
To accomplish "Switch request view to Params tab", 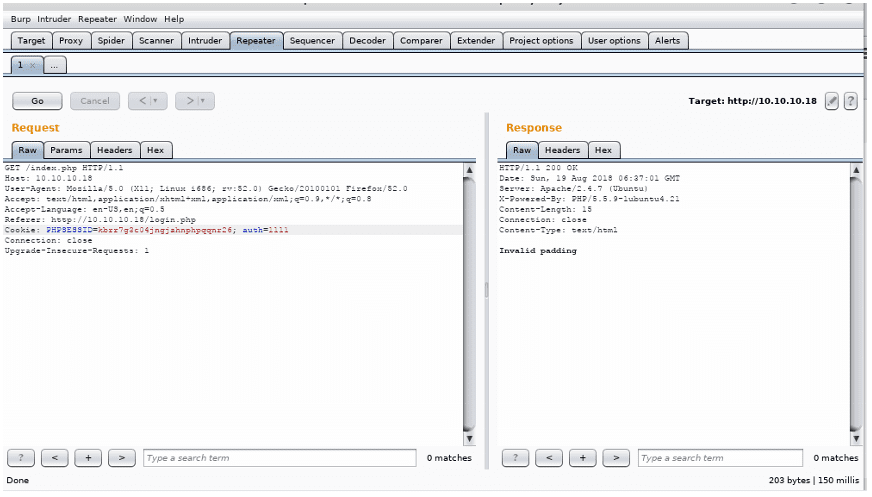I will 67,150.
